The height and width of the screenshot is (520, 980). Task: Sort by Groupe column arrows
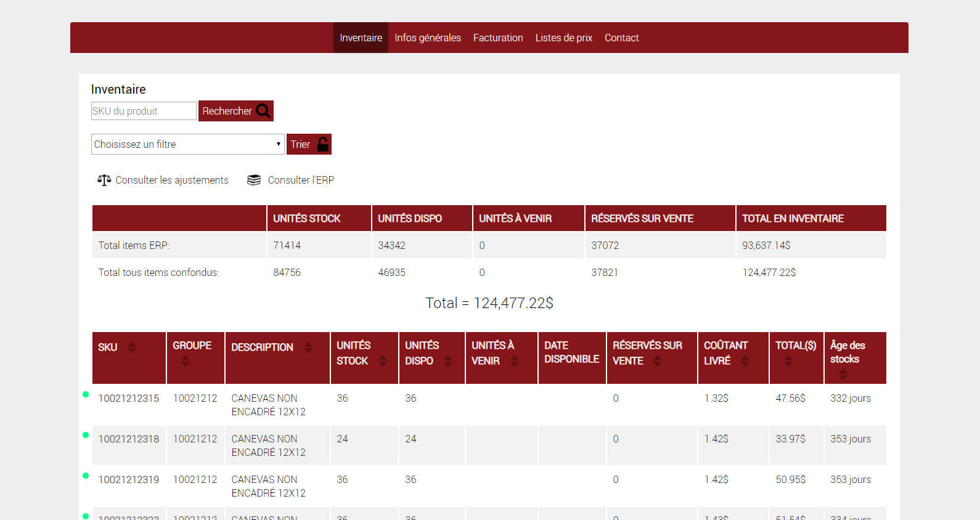pyautogui.click(x=186, y=361)
